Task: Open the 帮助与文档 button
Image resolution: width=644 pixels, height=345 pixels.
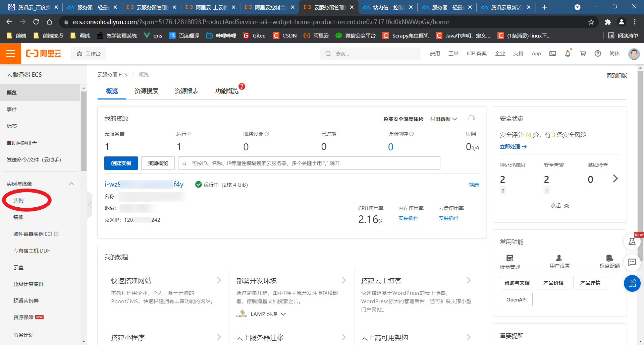Action: click(x=517, y=283)
